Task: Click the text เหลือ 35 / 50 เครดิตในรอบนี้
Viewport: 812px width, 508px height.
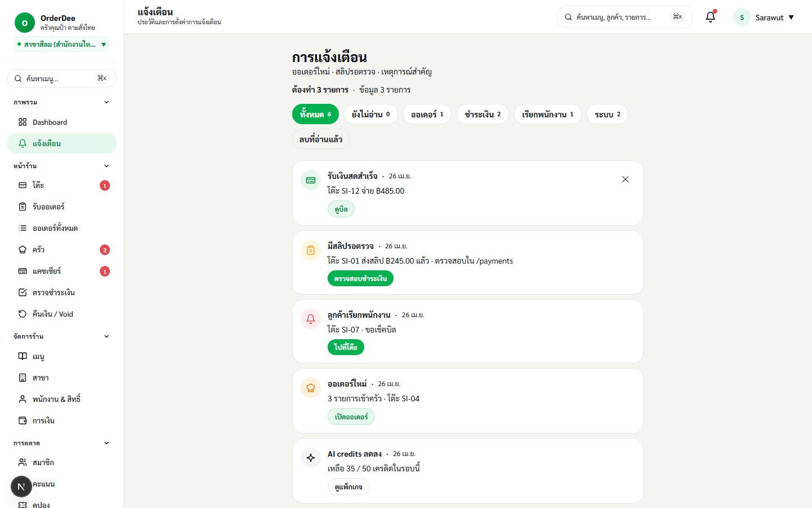Action: click(374, 468)
